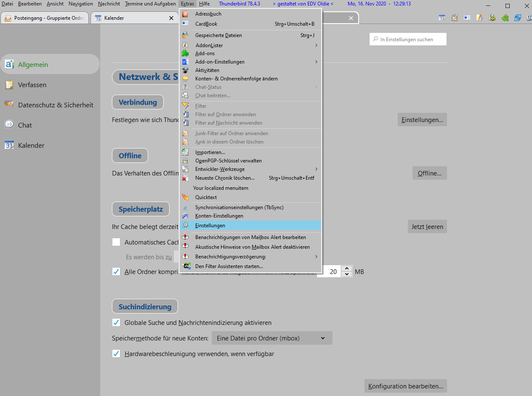Open the Datei menu

point(8,4)
